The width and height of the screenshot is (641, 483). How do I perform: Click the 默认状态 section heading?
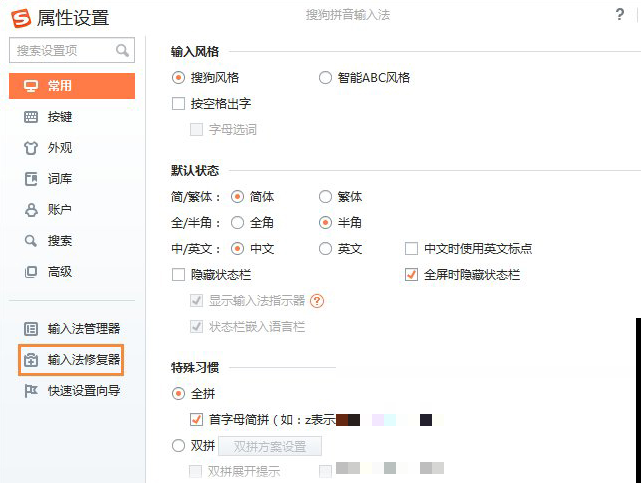pos(195,170)
